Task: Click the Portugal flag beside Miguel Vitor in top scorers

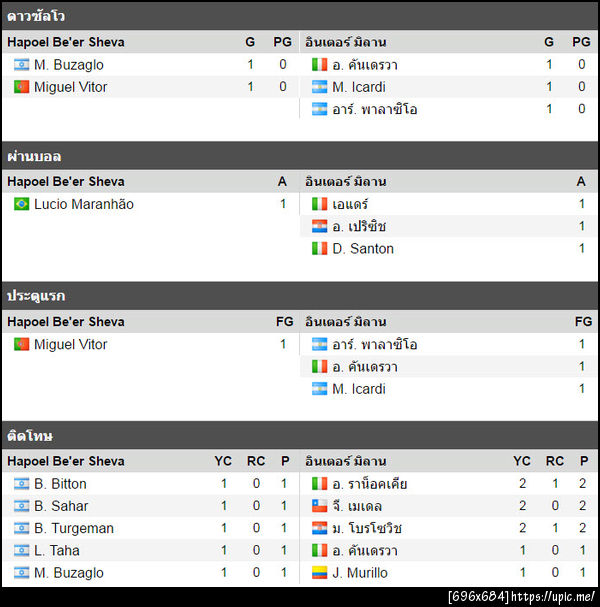Action: [22, 87]
